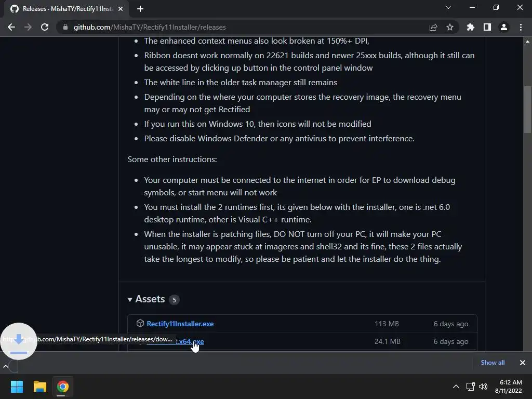Open a new browser tab
Image resolution: width=532 pixels, height=399 pixels.
pyautogui.click(x=140, y=9)
